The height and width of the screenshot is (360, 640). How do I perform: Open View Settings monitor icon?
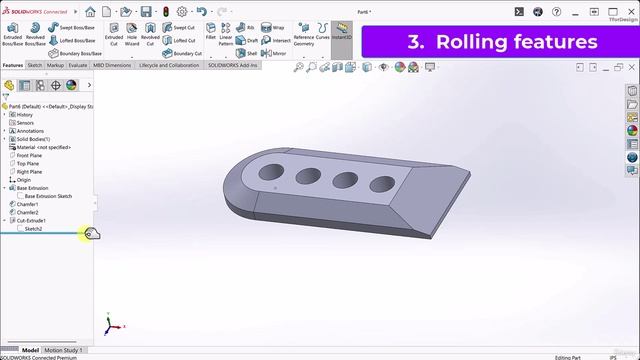(430, 67)
